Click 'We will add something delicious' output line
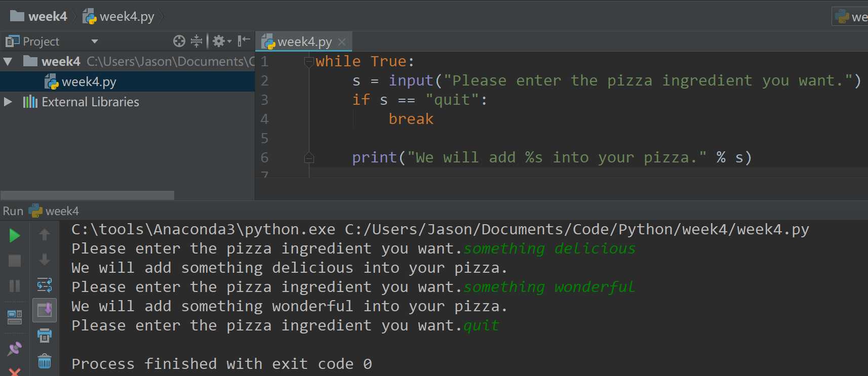The image size is (868, 376). 289,268
